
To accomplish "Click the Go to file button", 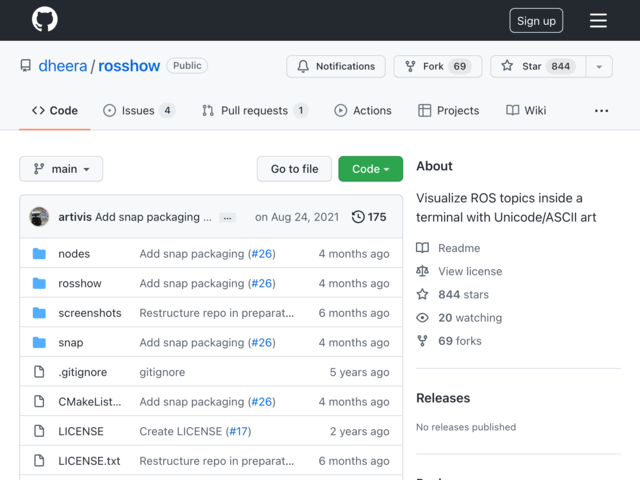I will [x=294, y=169].
